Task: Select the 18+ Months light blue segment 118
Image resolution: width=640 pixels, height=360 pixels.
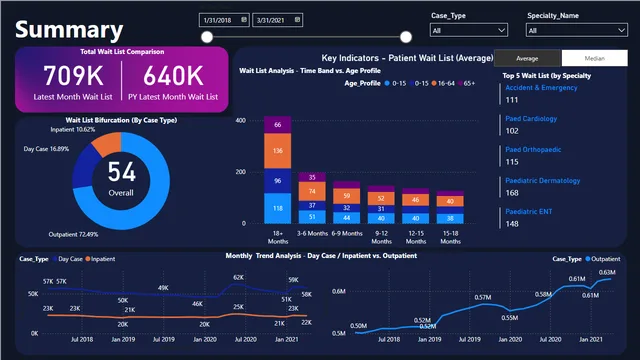Action: click(x=278, y=208)
